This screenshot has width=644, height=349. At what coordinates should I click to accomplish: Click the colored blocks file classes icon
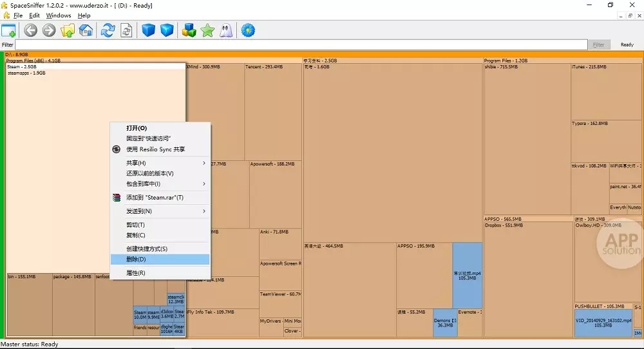(x=189, y=30)
